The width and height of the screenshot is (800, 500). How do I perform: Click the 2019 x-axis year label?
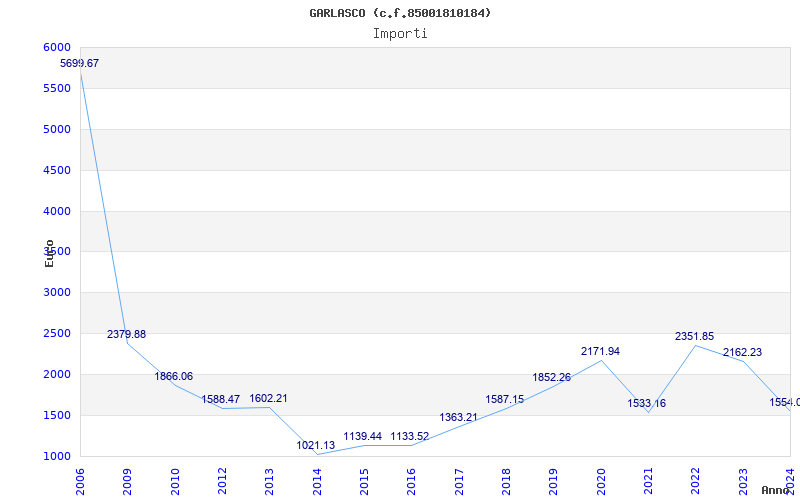[554, 482]
